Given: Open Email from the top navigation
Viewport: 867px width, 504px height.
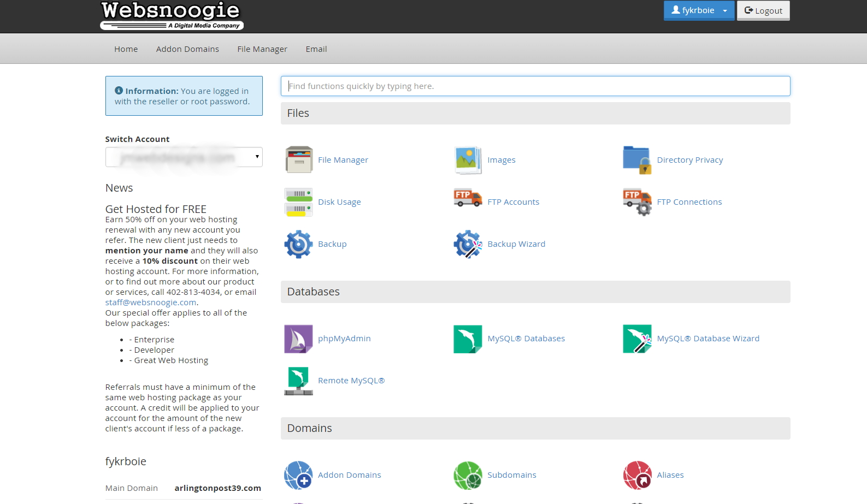Looking at the screenshot, I should pos(316,49).
